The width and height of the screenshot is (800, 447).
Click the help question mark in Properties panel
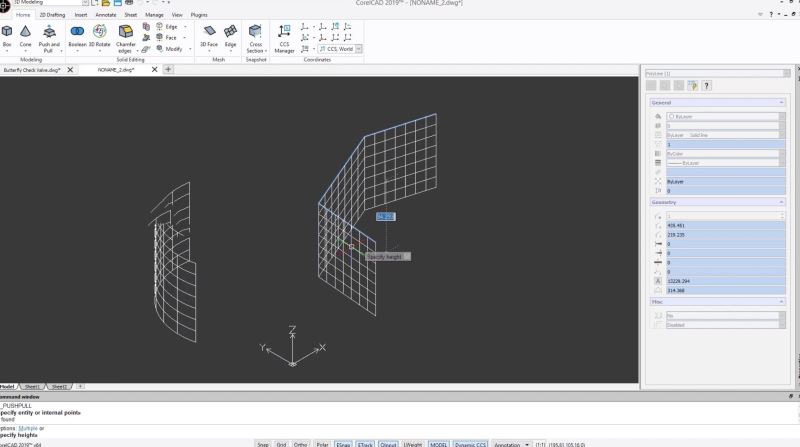point(706,86)
